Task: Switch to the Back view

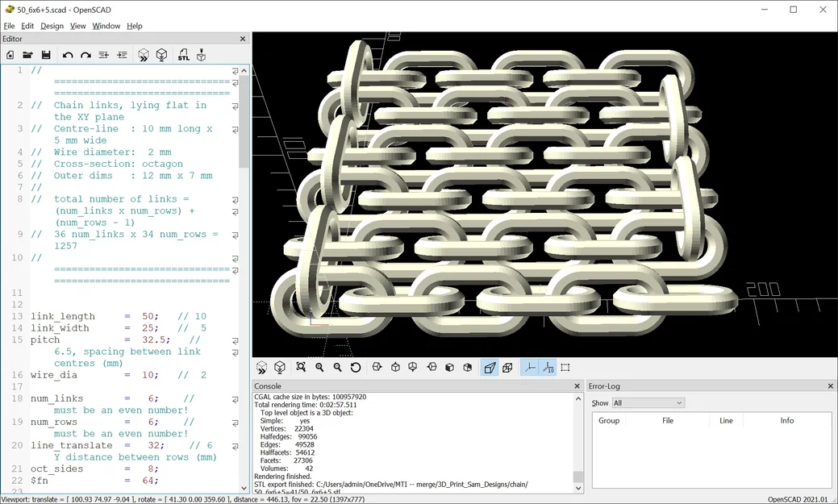Action: (468, 367)
